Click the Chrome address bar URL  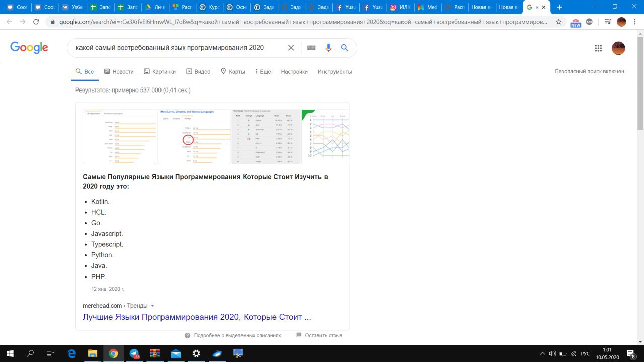pyautogui.click(x=303, y=22)
